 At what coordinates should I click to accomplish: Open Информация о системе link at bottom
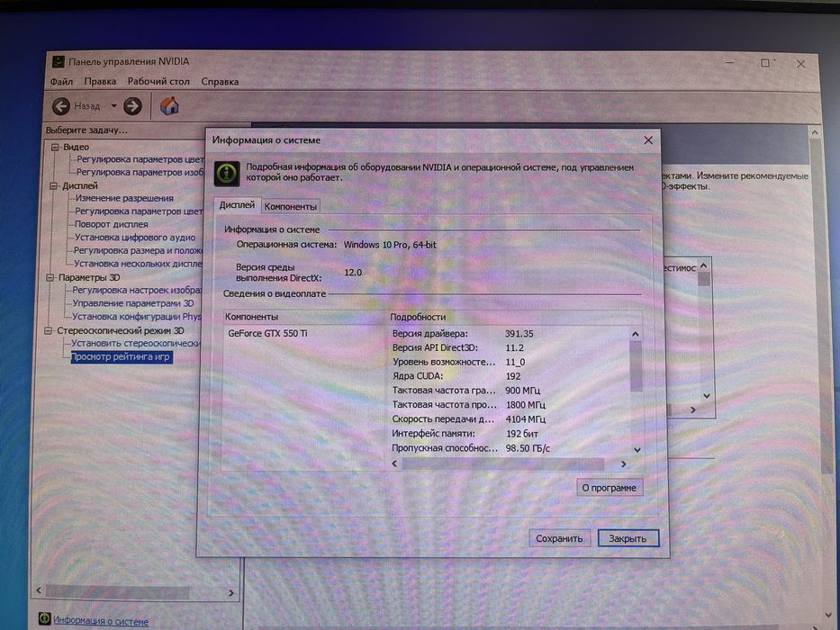[101, 621]
